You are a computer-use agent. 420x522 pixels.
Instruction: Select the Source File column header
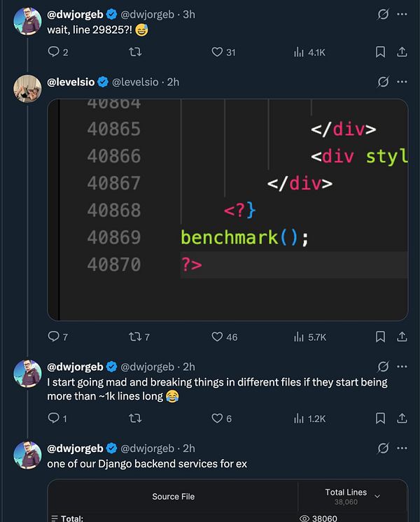click(x=173, y=497)
